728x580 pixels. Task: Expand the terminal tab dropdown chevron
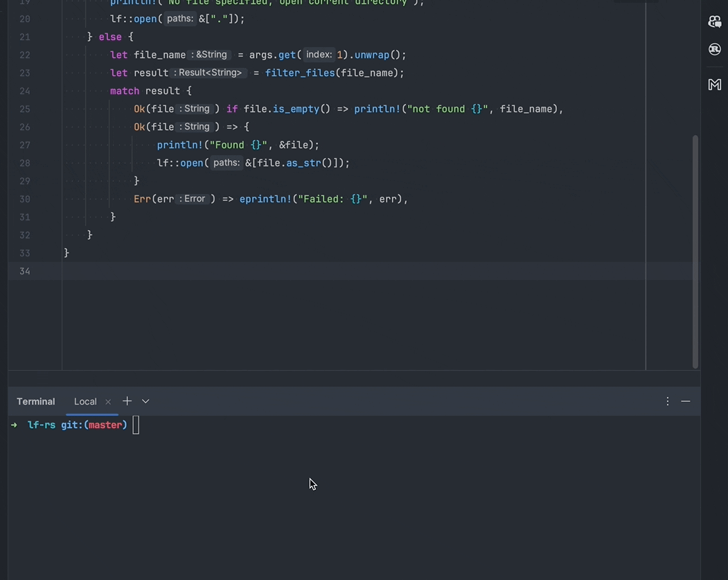[x=145, y=401]
